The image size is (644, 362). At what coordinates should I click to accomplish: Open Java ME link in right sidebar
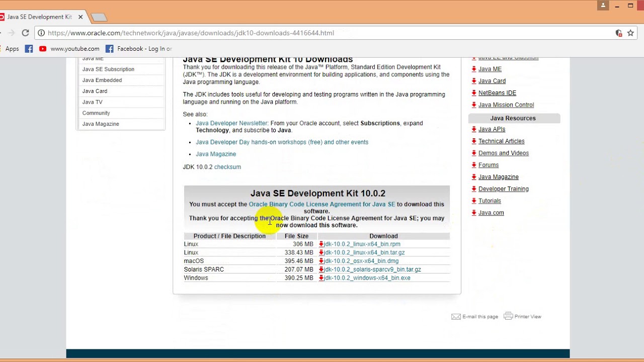point(490,69)
